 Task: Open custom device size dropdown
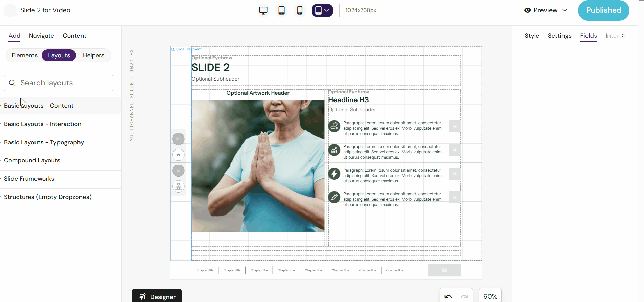tap(322, 10)
